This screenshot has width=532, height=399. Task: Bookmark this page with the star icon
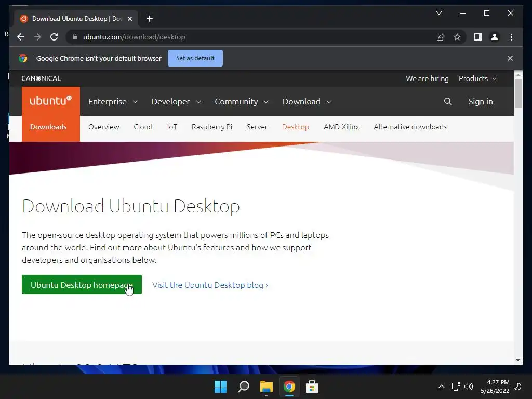[x=457, y=37]
